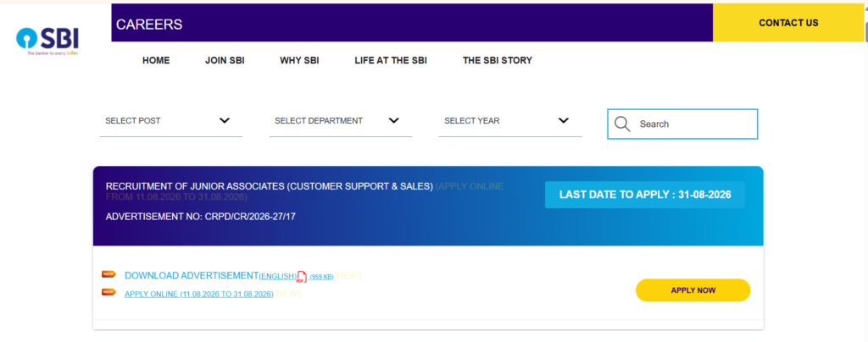Open the Select Year dropdown
Screen dimensions: 868x342
coord(509,121)
